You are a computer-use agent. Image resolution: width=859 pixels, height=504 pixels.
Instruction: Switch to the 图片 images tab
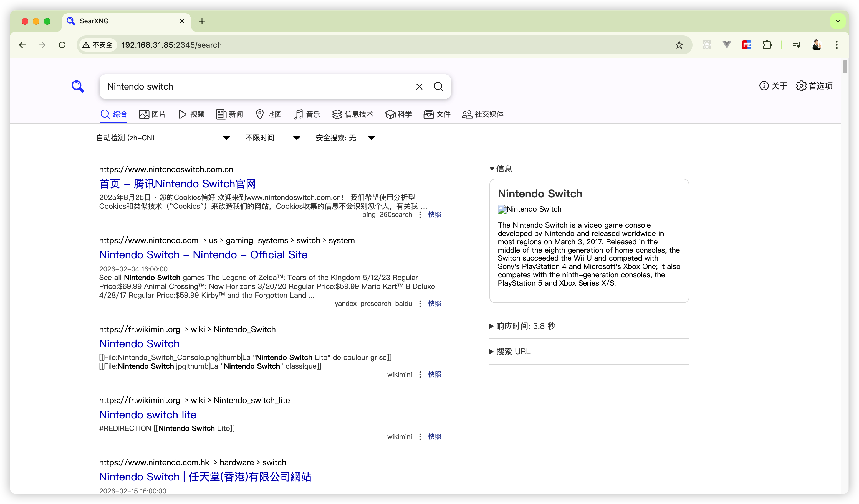[152, 114]
